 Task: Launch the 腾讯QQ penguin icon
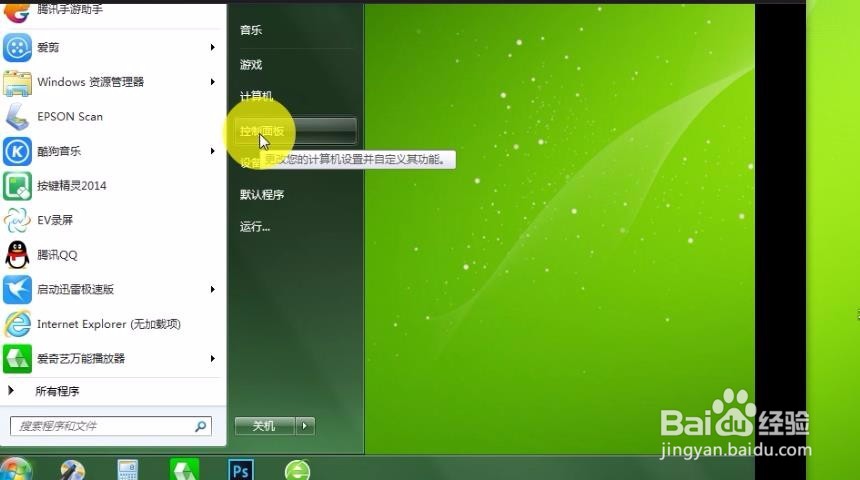coord(17,255)
